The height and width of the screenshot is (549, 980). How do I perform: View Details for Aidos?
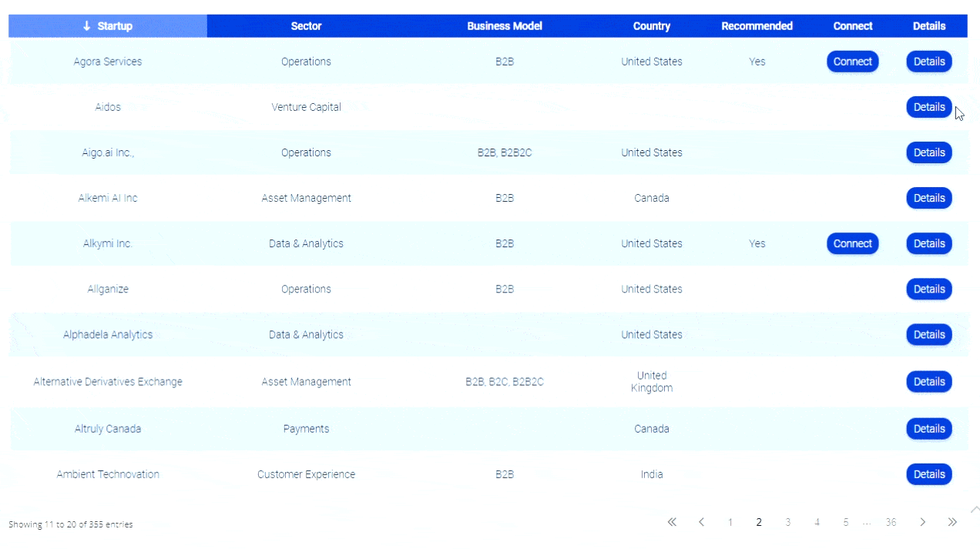(x=928, y=107)
